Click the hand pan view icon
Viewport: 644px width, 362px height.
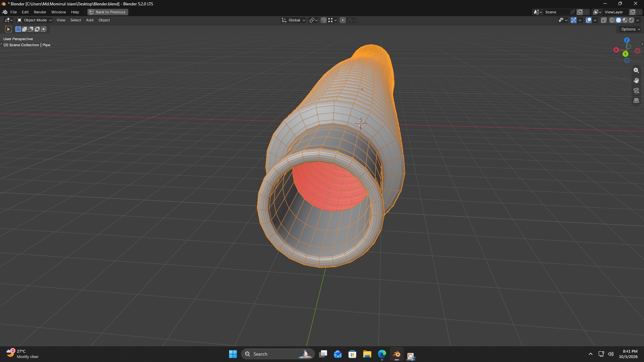point(636,80)
